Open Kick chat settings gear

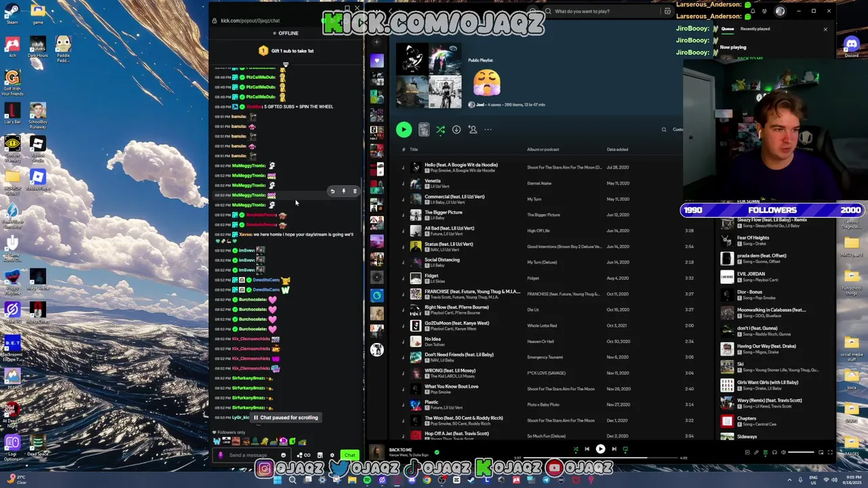[x=332, y=455]
